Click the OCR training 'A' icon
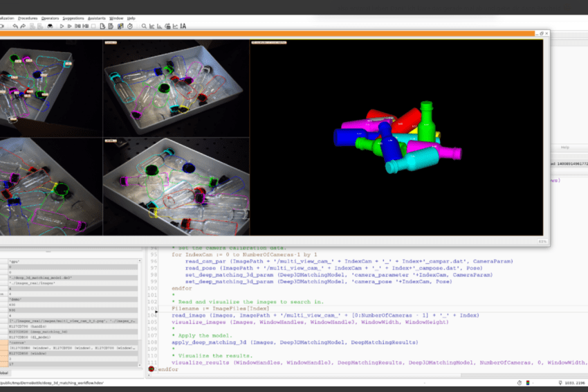This screenshot has height=392, width=588. (x=183, y=26)
